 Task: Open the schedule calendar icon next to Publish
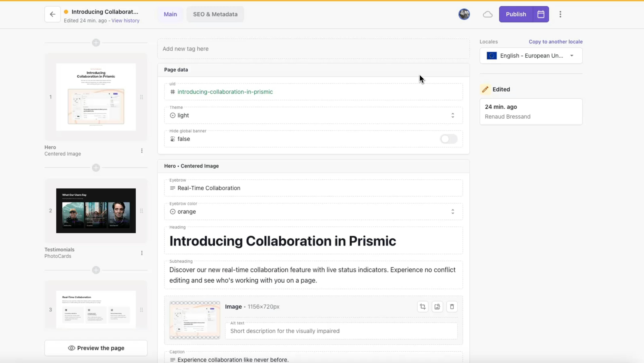541,14
